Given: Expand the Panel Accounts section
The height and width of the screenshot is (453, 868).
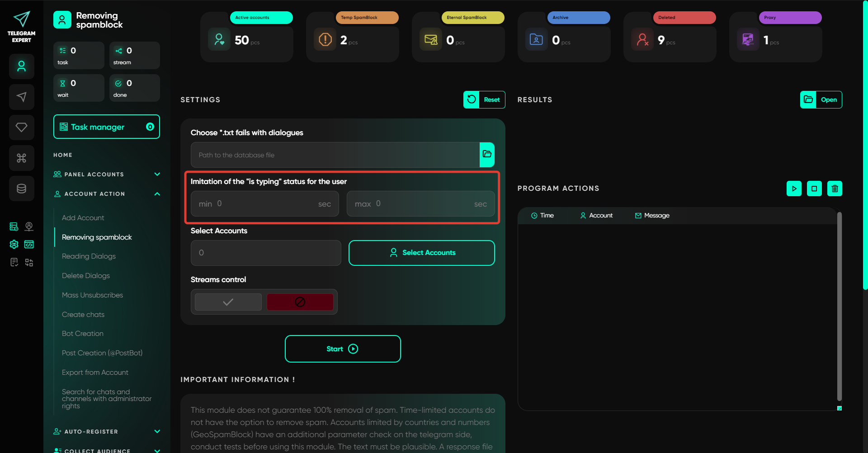Looking at the screenshot, I should coord(157,174).
